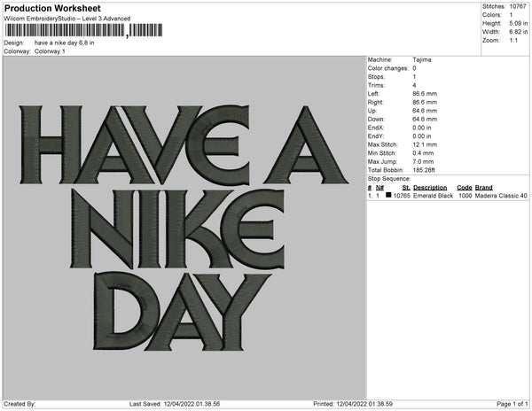Click the EndY value 0.00 in
The height and width of the screenshot is (411, 532).
click(422, 136)
